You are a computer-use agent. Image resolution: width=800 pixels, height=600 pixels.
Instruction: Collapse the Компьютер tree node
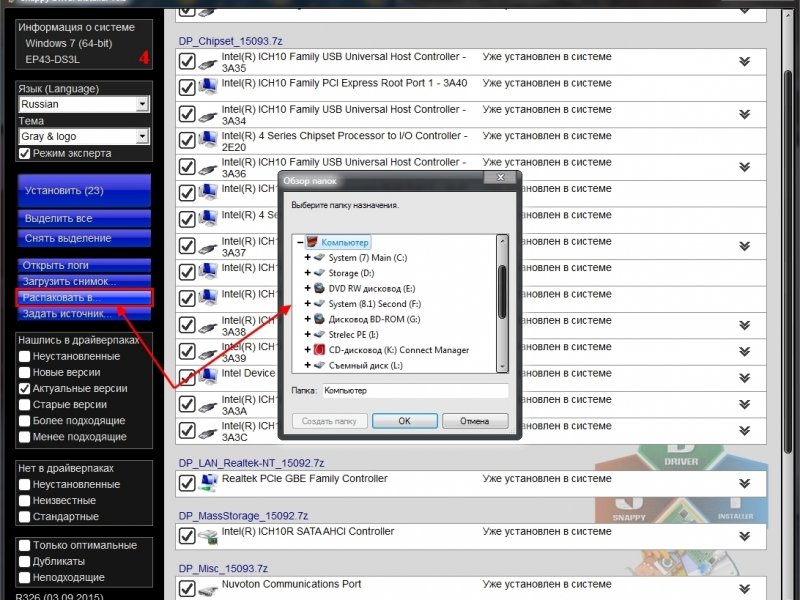pos(300,242)
